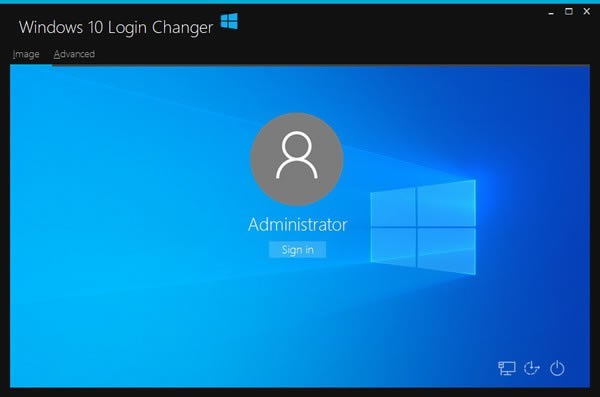Click the Windows 10 Login Changer title text

tap(116, 28)
